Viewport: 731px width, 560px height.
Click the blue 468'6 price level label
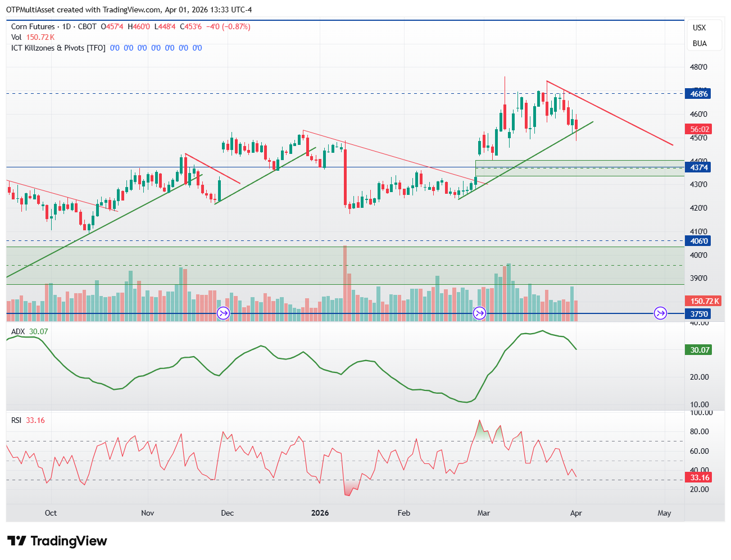(x=699, y=94)
